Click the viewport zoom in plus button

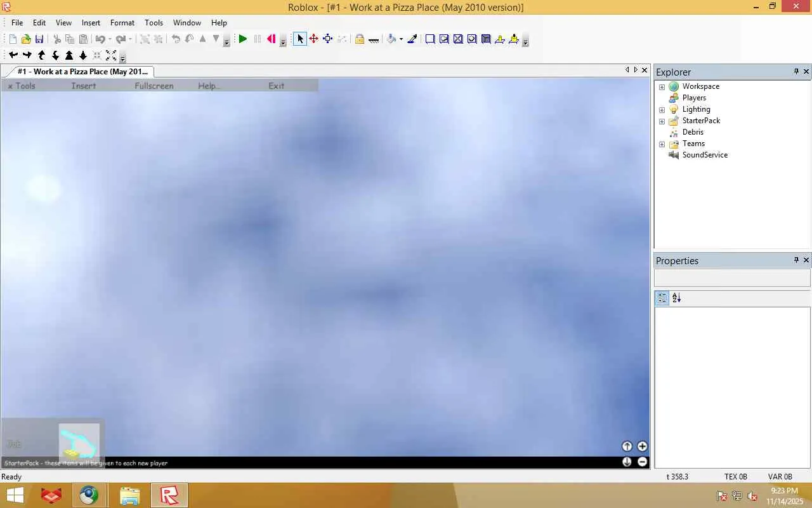pos(642,446)
